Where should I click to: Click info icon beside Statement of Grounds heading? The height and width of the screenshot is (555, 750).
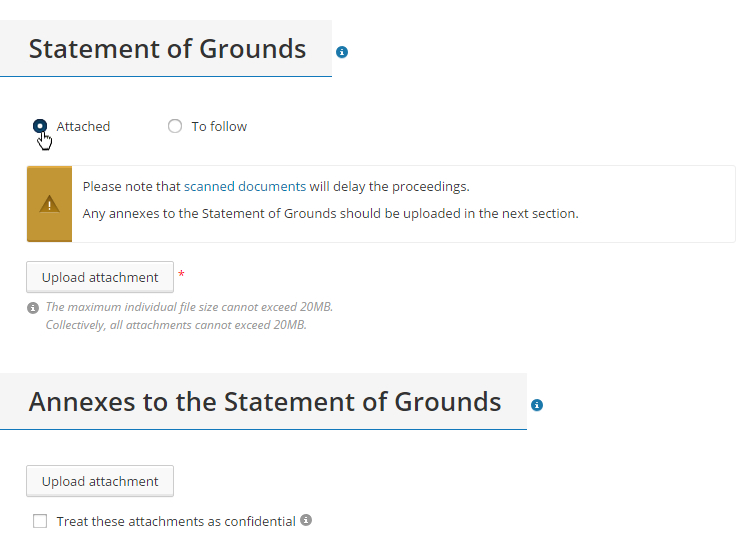[342, 52]
